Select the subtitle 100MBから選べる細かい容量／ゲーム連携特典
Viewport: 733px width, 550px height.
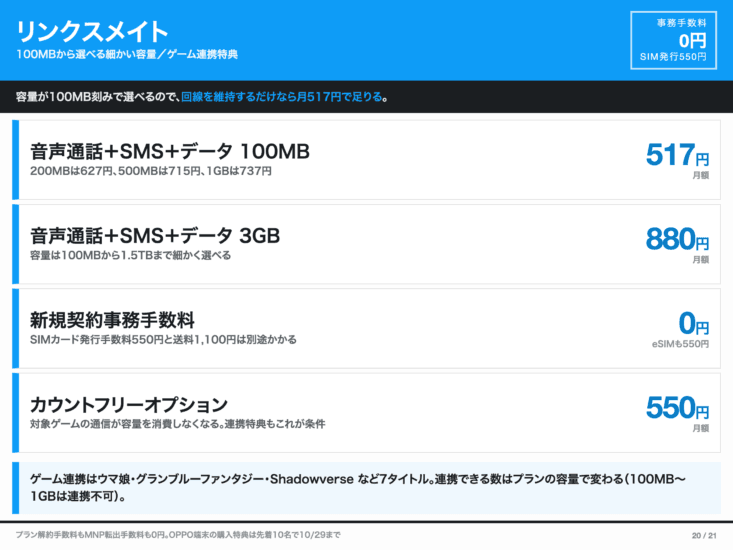pyautogui.click(x=127, y=54)
